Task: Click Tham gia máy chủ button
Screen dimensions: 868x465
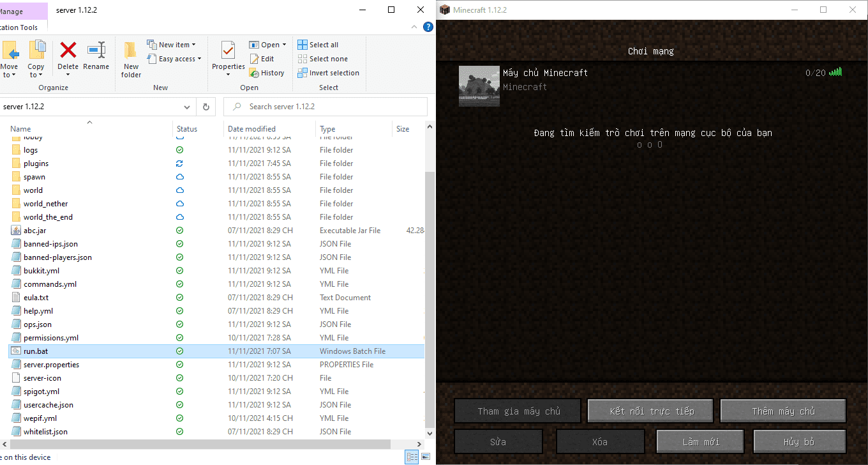Action: (x=518, y=411)
